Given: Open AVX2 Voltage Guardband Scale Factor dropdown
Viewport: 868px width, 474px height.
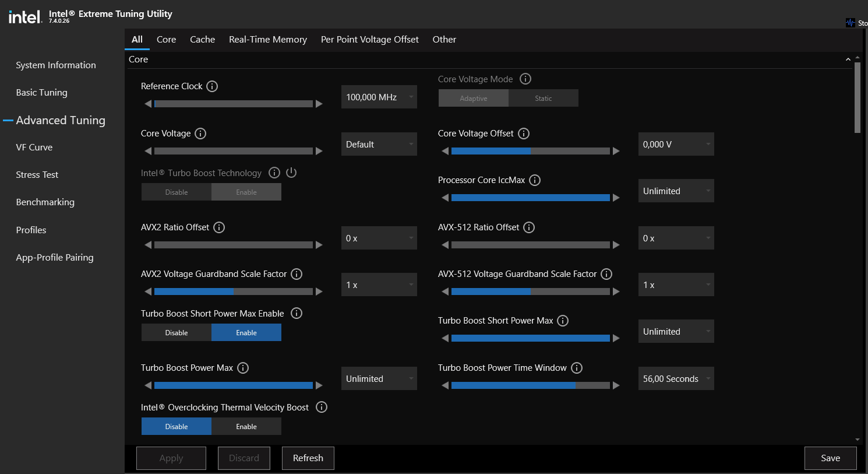Looking at the screenshot, I should click(x=379, y=285).
